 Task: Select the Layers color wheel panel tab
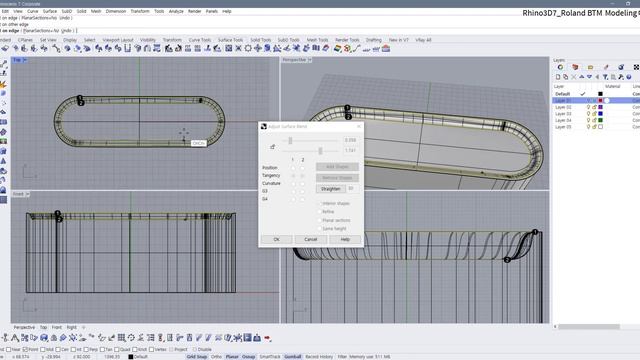(560, 67)
